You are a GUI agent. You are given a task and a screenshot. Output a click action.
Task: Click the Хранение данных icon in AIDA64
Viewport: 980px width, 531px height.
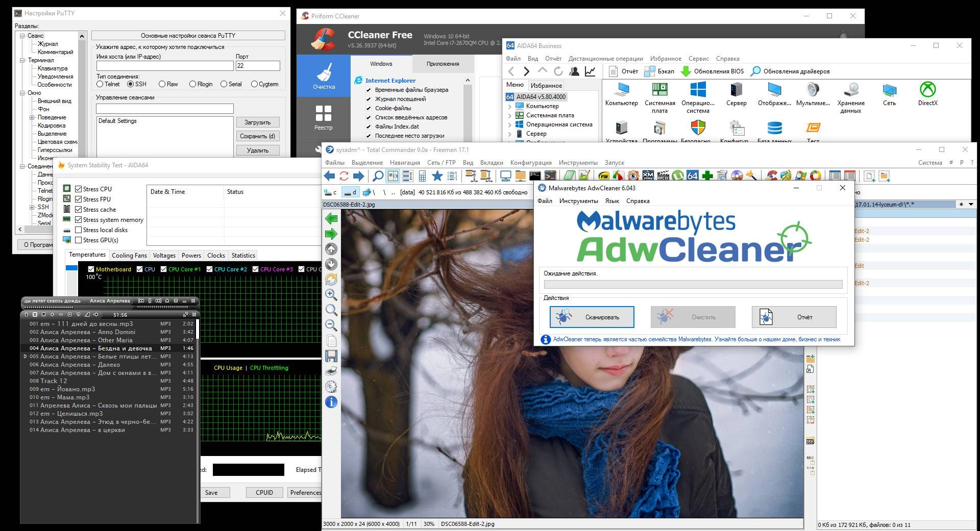tap(851, 97)
